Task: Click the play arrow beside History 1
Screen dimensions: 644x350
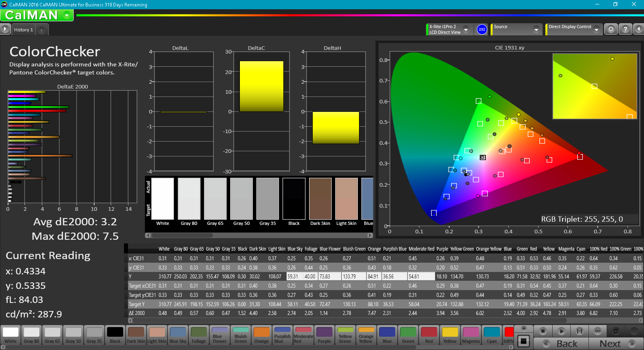Action: [5, 29]
